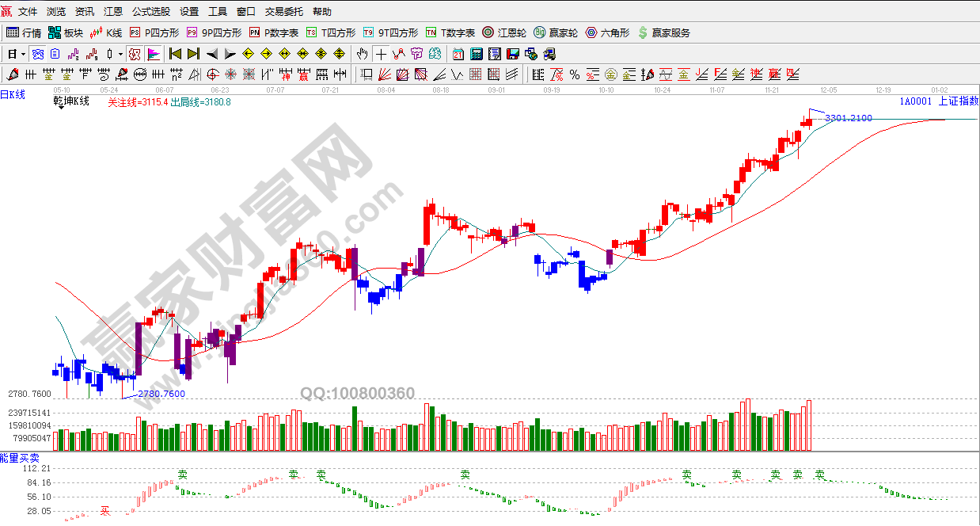Expand the 乾坤K线 indicator dropdown
The height and width of the screenshot is (526, 980).
62,107
